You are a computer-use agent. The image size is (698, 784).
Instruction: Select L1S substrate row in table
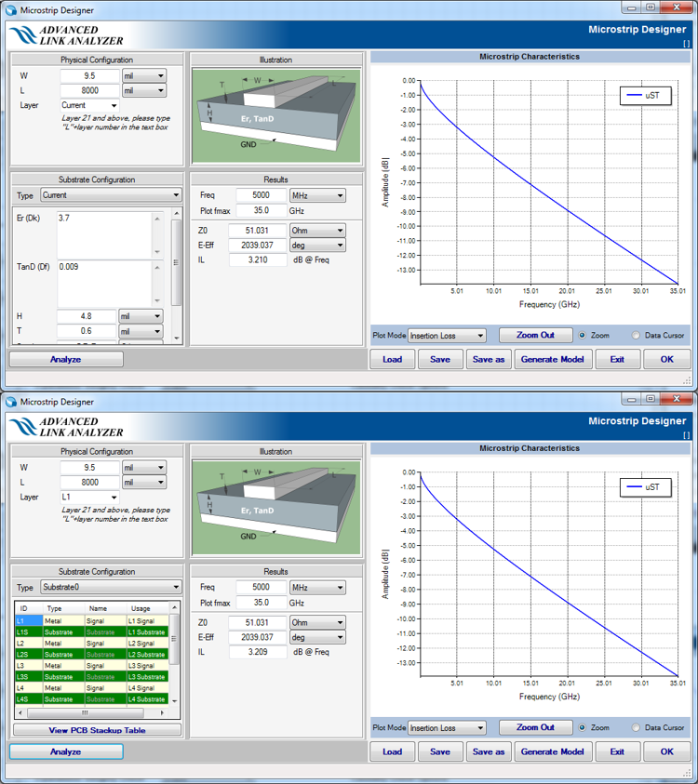click(x=92, y=632)
